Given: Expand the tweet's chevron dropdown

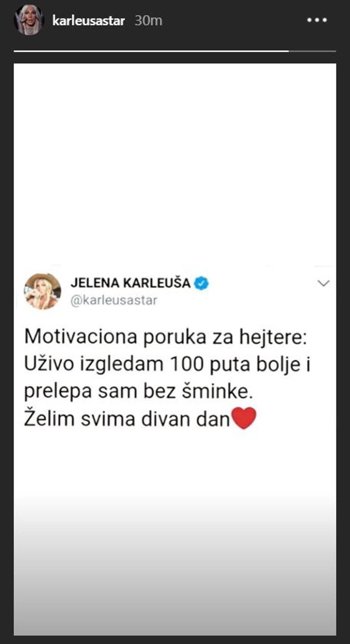Looking at the screenshot, I should [x=324, y=283].
